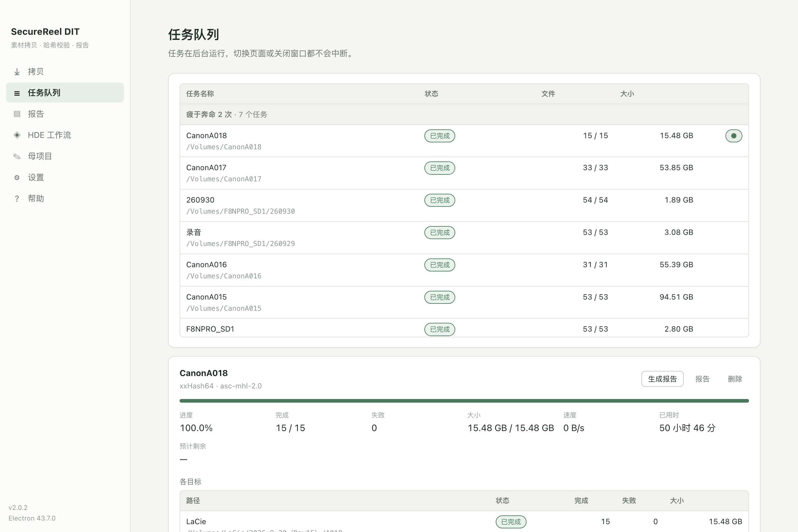The width and height of the screenshot is (798, 532).
Task: Click the list icon beside 任务队列
Action: coord(17,93)
